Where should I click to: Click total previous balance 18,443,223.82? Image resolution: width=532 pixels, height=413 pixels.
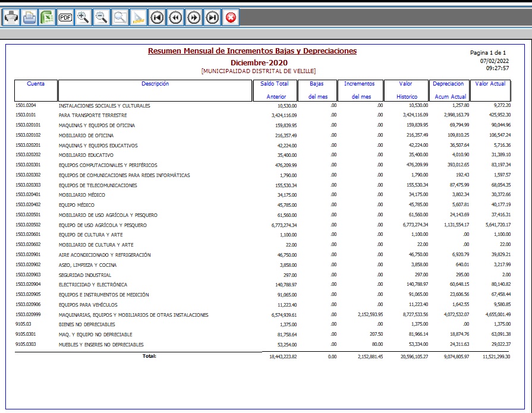point(283,357)
